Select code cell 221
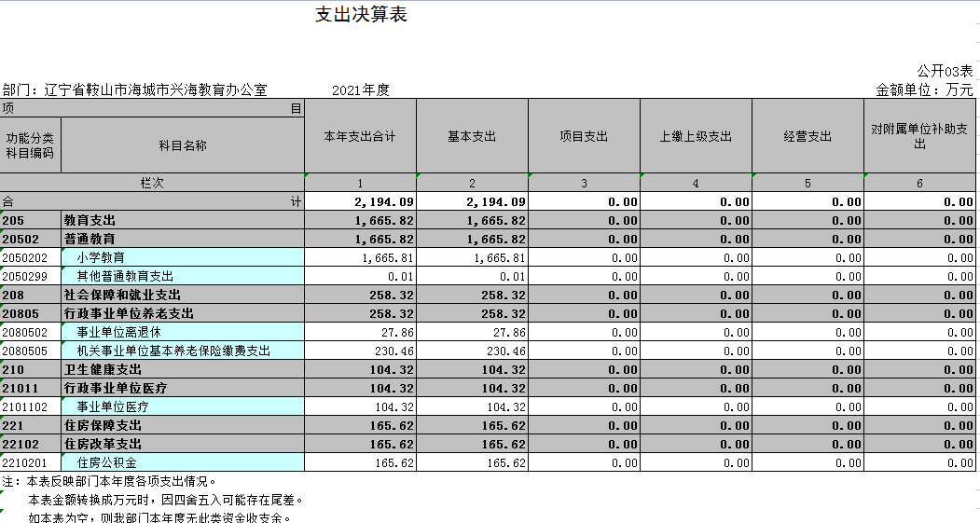Viewport: 980px width, 523px height. point(30,425)
